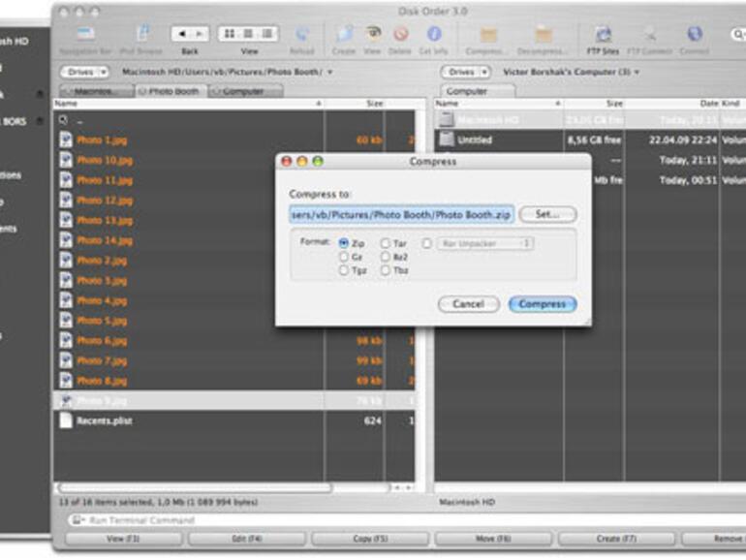Switch to icon grid view mode
This screenshot has width=746, height=560.
230,34
